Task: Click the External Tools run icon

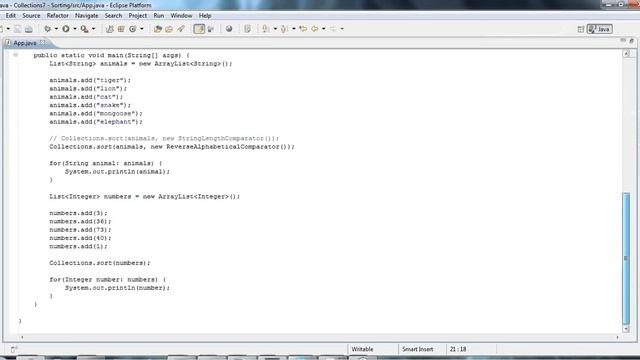Action: tap(84, 29)
